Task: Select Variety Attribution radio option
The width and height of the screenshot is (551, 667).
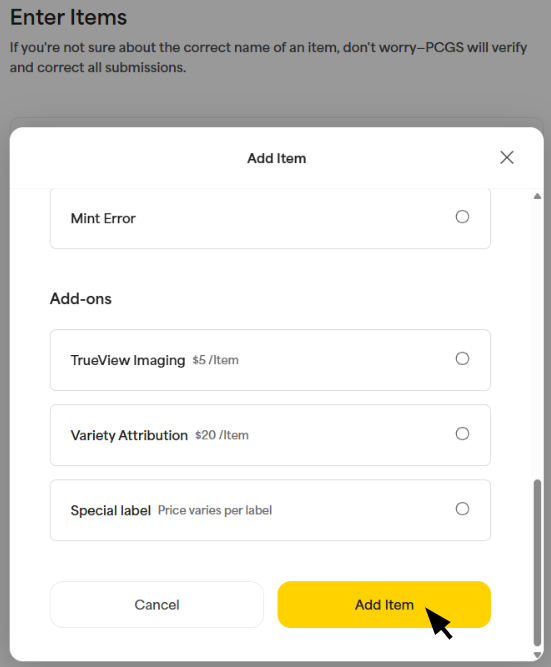Action: coord(462,434)
